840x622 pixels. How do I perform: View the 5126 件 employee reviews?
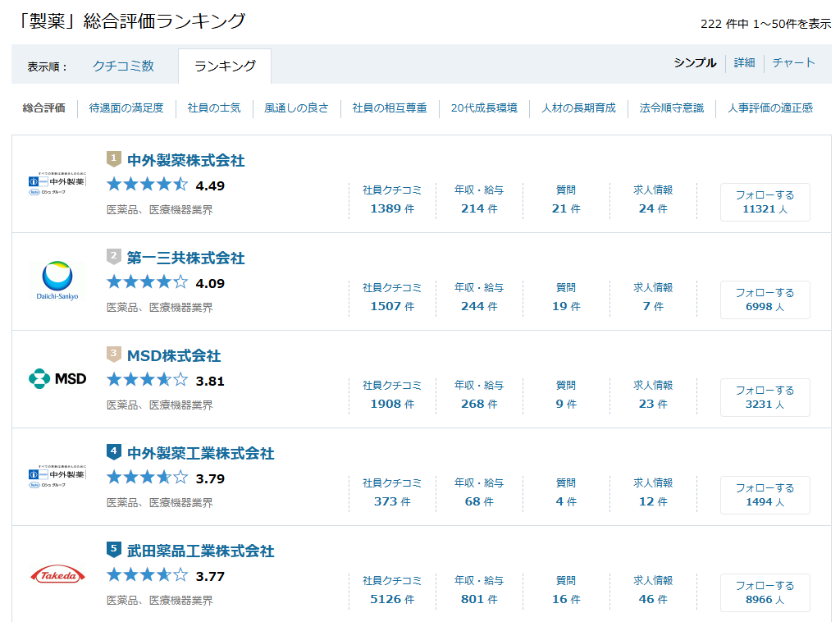(392, 599)
